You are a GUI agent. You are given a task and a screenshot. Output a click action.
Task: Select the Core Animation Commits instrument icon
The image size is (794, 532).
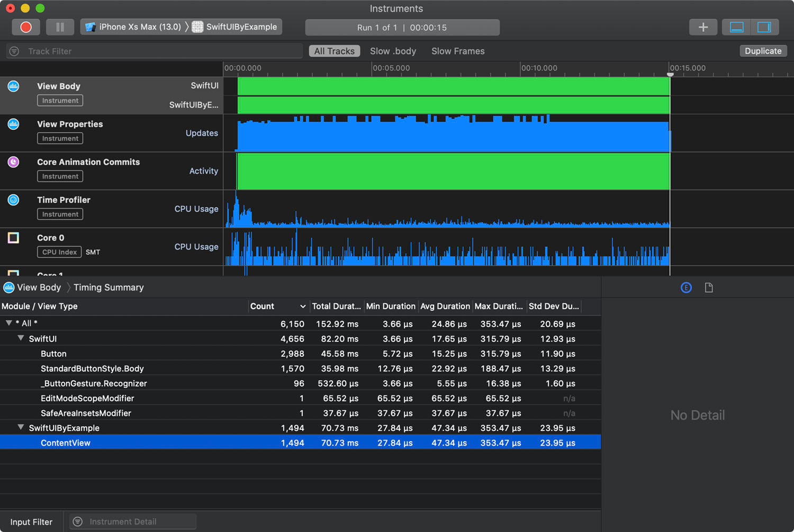coord(13,161)
